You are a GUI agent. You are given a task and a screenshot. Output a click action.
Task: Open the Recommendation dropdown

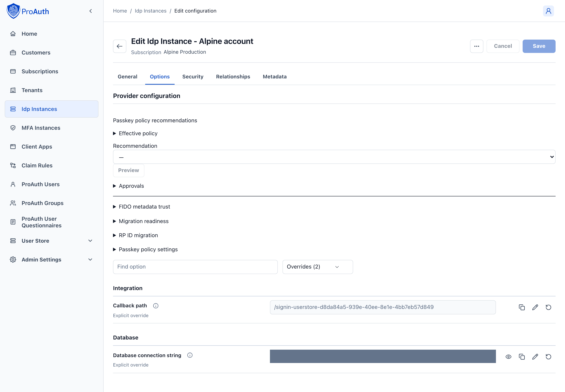tap(334, 157)
